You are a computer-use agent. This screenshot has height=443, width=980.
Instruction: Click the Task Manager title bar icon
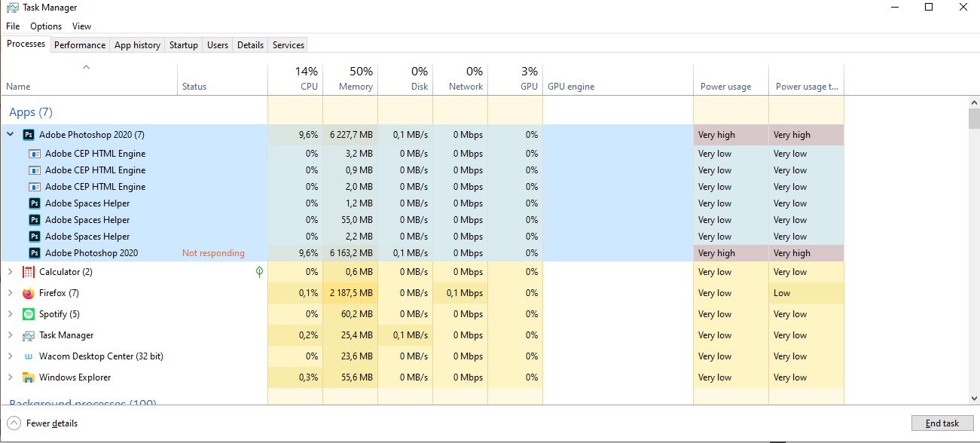click(12, 8)
